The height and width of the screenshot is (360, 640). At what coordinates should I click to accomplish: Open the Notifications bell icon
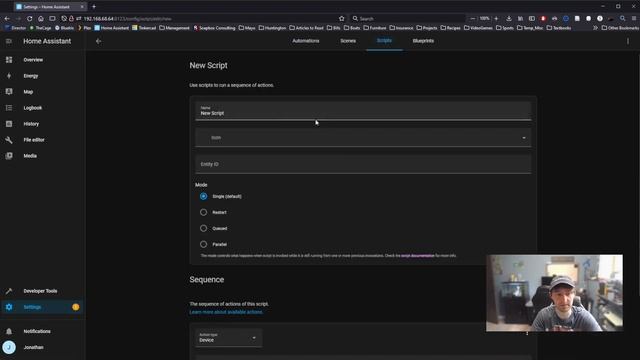click(9, 331)
